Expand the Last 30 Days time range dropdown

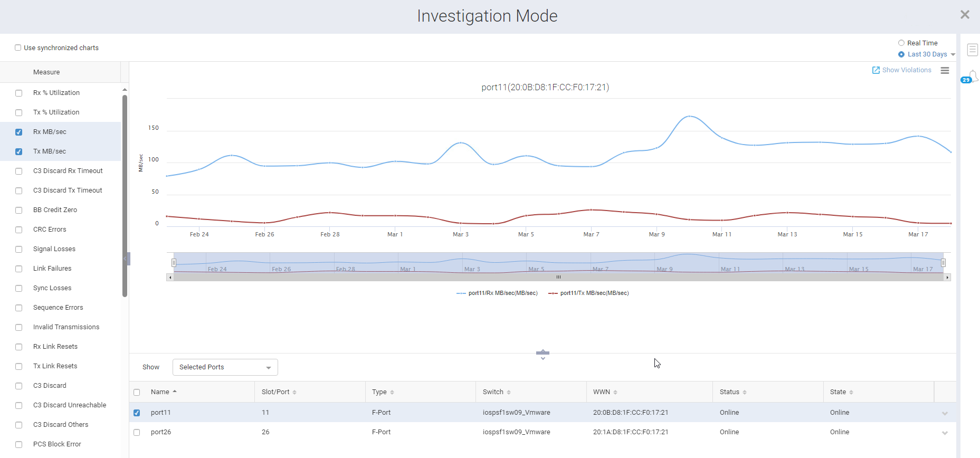click(953, 54)
